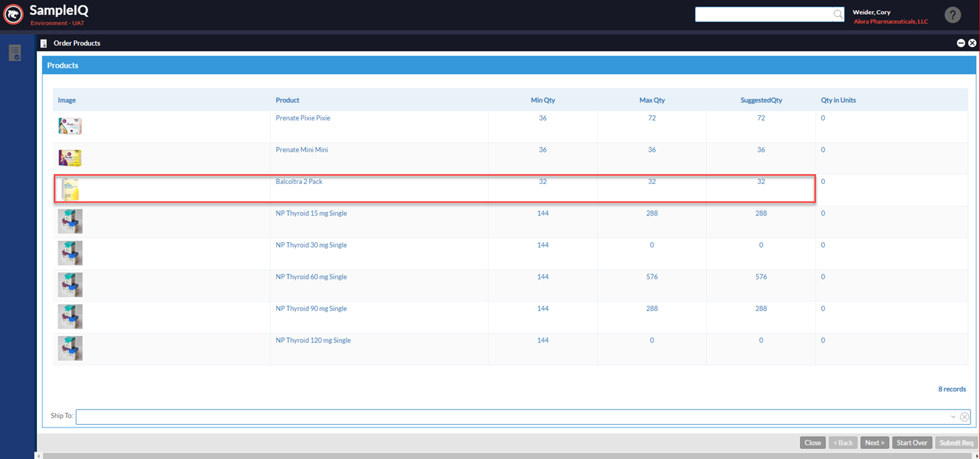Edit Qty in Units for Prenate Pixie
This screenshot has width=980, height=459.
(x=823, y=118)
